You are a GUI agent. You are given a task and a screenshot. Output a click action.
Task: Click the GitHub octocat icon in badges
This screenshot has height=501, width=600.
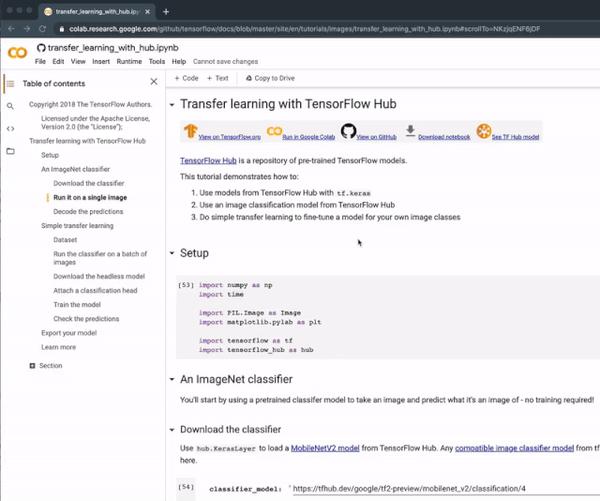[x=348, y=131]
